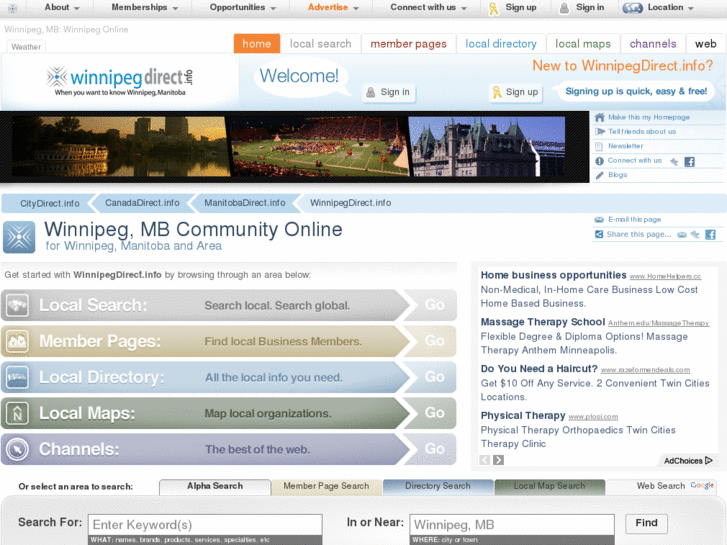
Task: Open the Massage Therapy School ad
Action: click(542, 322)
